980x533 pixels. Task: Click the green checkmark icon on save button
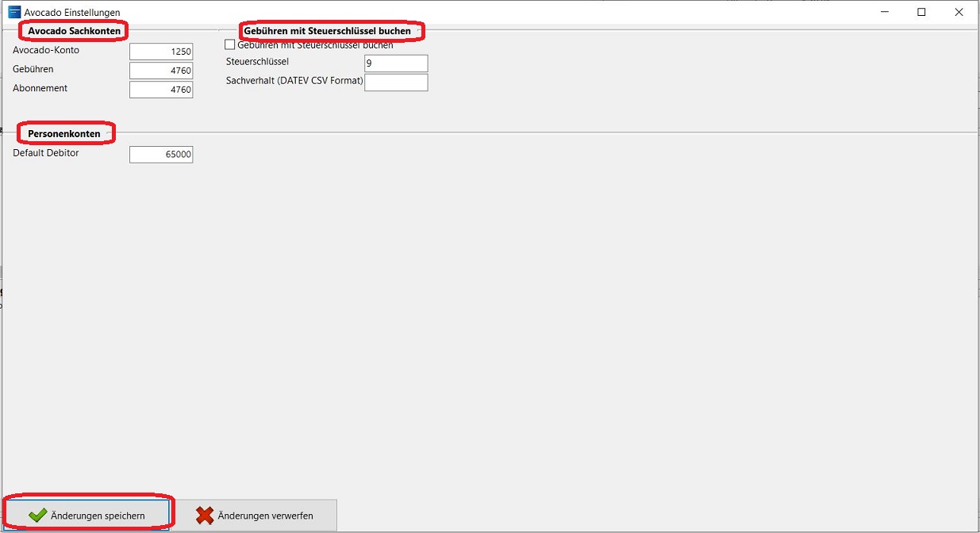click(x=37, y=516)
